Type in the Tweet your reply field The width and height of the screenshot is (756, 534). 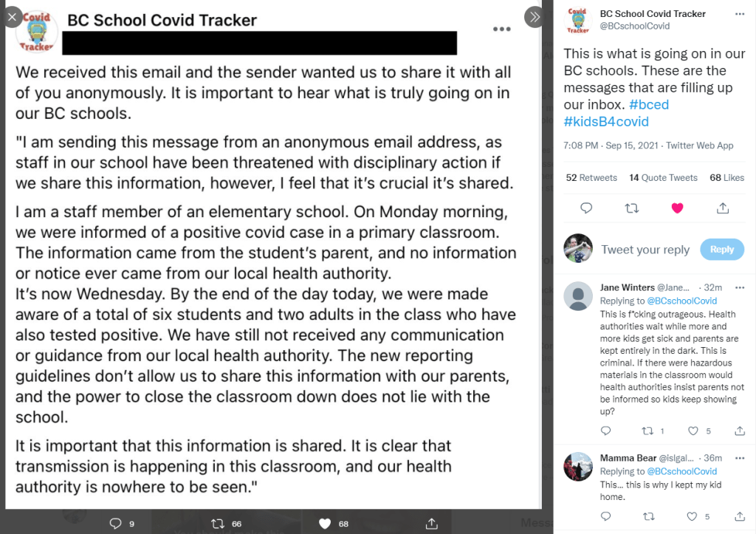(x=645, y=250)
